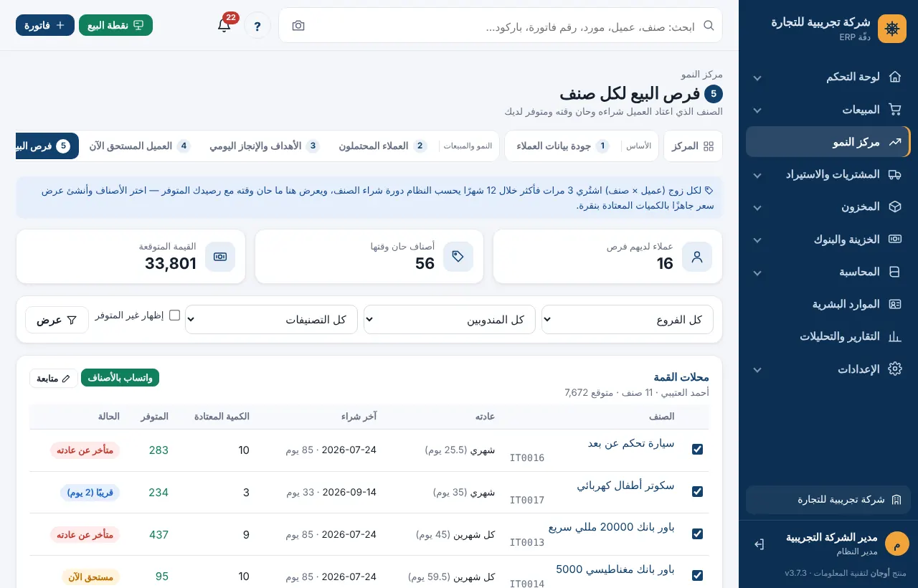Image resolution: width=918 pixels, height=588 pixels.
Task: Click the box icon for المخزون
Action: click(x=894, y=207)
